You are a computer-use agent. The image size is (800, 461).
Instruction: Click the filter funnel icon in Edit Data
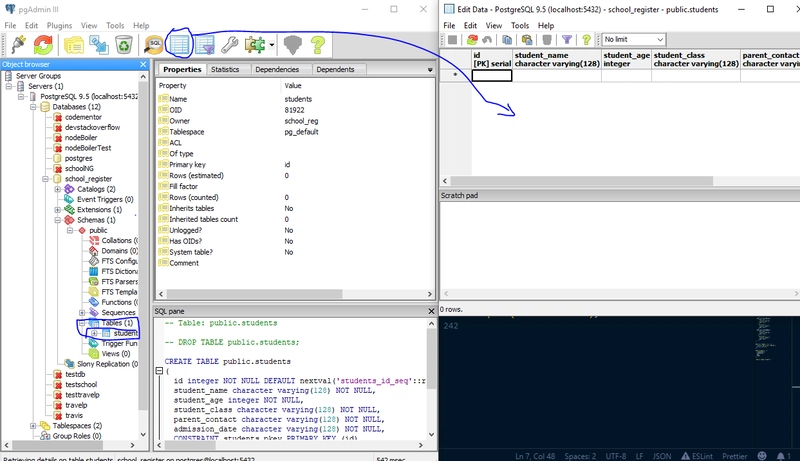point(566,40)
